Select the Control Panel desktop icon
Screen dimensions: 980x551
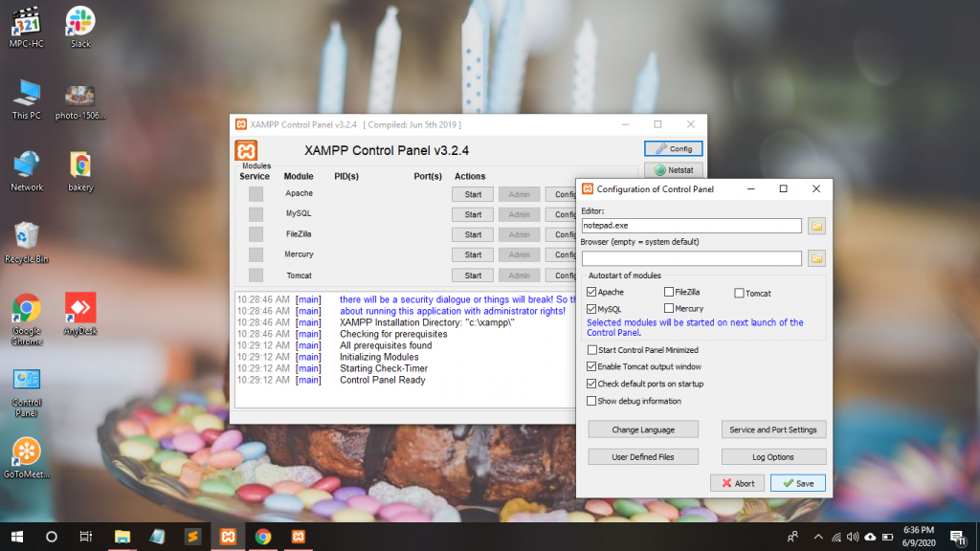(26, 391)
